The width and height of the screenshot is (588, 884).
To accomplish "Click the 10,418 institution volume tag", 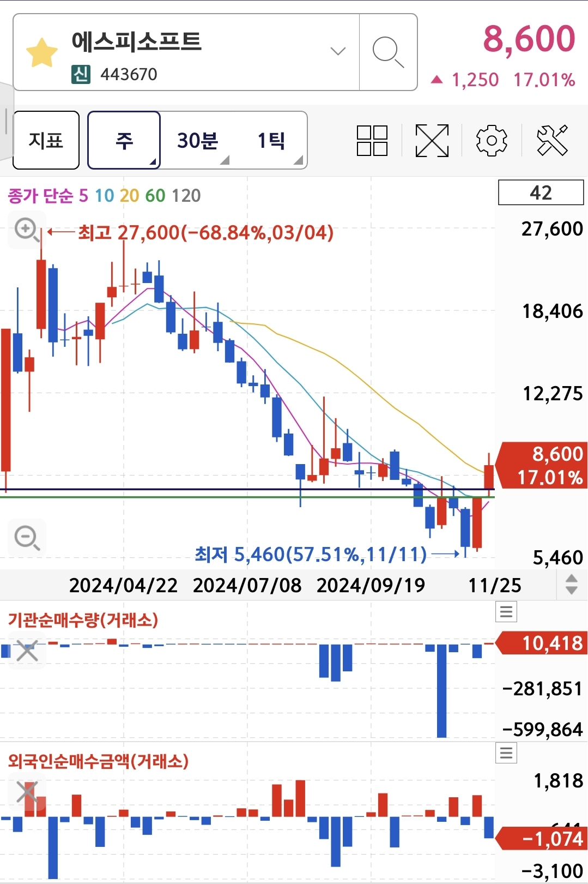I will 542,644.
